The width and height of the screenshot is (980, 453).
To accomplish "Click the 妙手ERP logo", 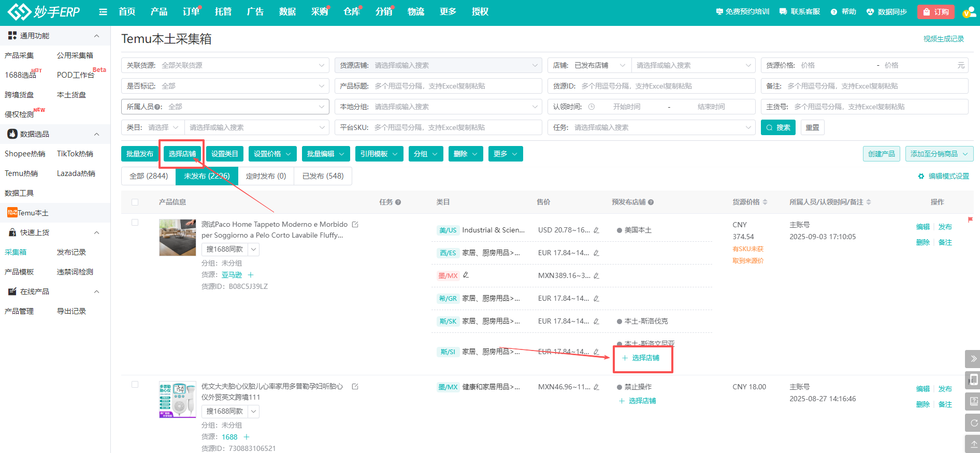I will pos(44,11).
